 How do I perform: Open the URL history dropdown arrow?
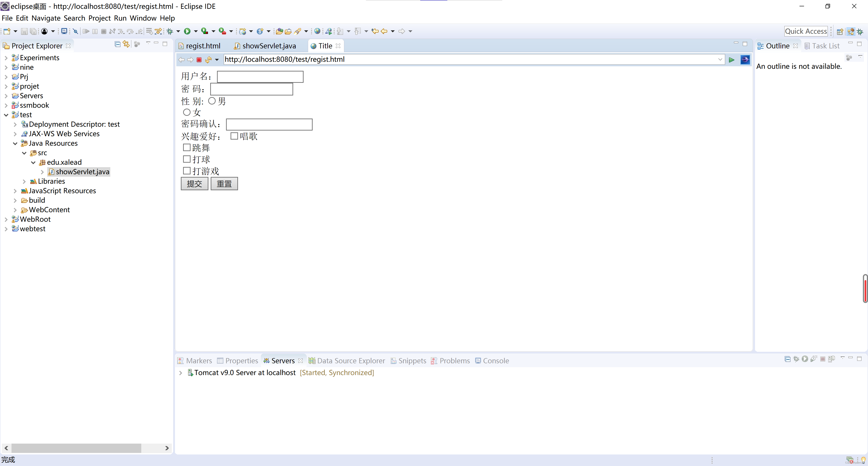[720, 59]
